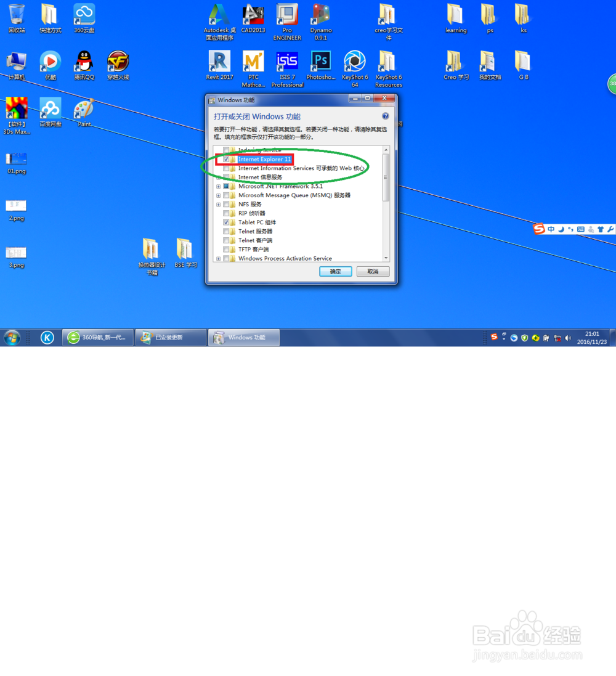This screenshot has width=616, height=676.
Task: Click the Show desktop strip on taskbar
Action: (x=612, y=338)
